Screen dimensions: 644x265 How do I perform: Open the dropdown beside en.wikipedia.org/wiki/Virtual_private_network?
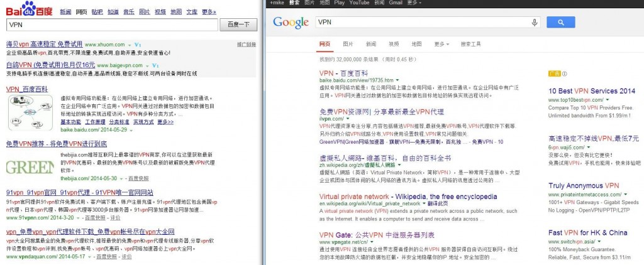[x=424, y=203]
